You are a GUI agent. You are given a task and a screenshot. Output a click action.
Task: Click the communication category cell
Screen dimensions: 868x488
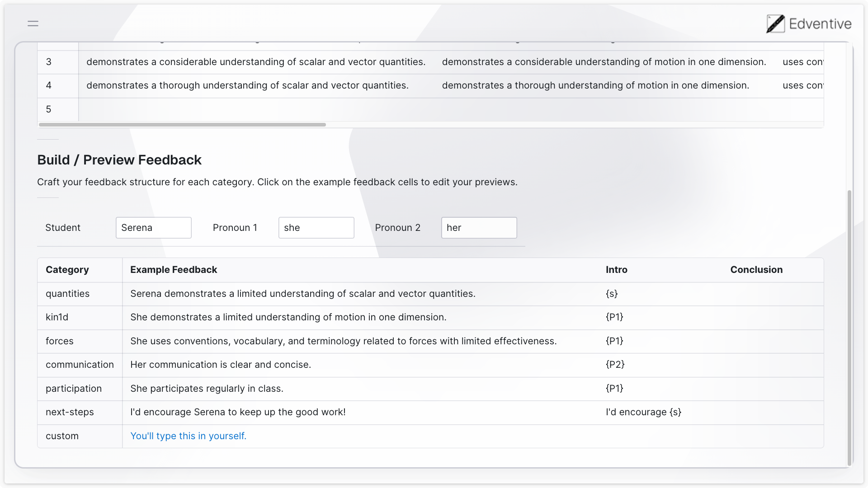(80, 365)
